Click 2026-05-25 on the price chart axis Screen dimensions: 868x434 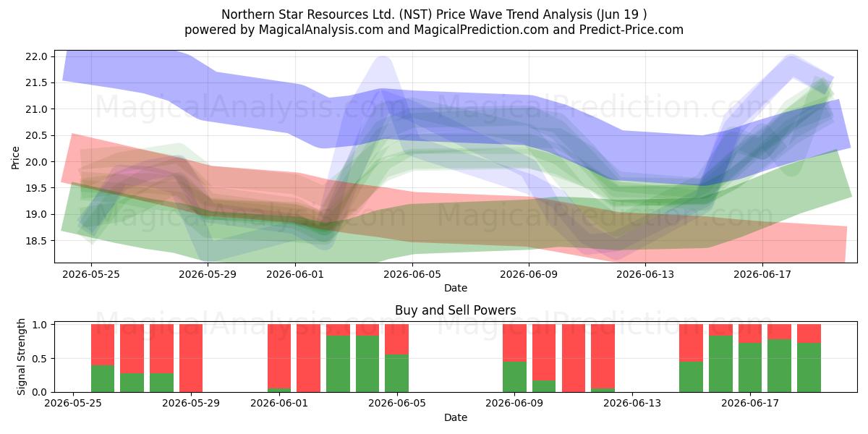click(91, 274)
